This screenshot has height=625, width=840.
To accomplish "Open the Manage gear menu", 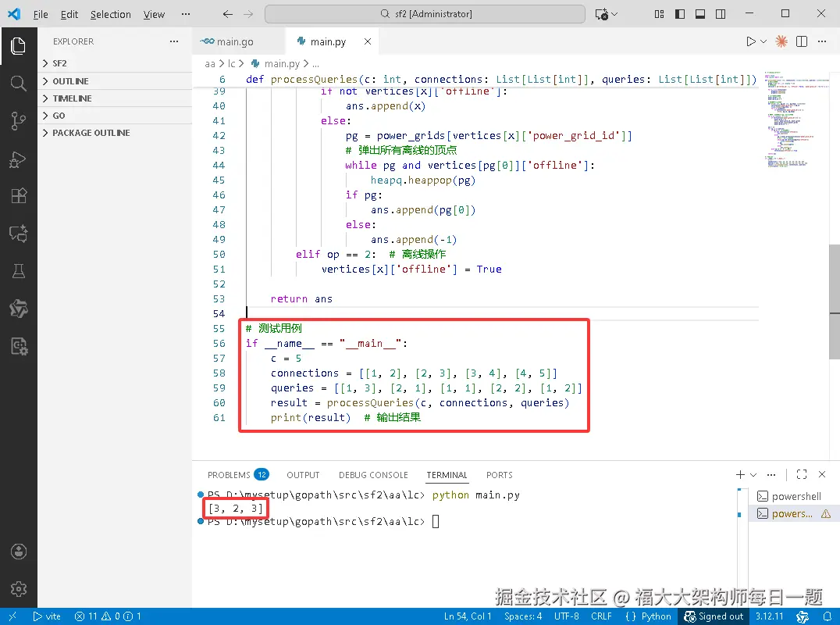I will pos(18,589).
